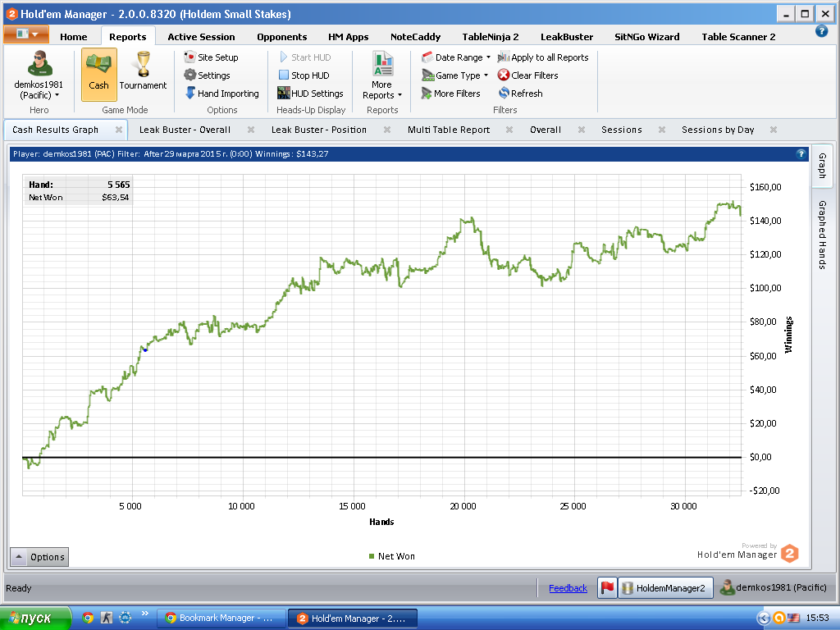The height and width of the screenshot is (630, 840).
Task: Open the Settings gear option
Action: tap(207, 75)
